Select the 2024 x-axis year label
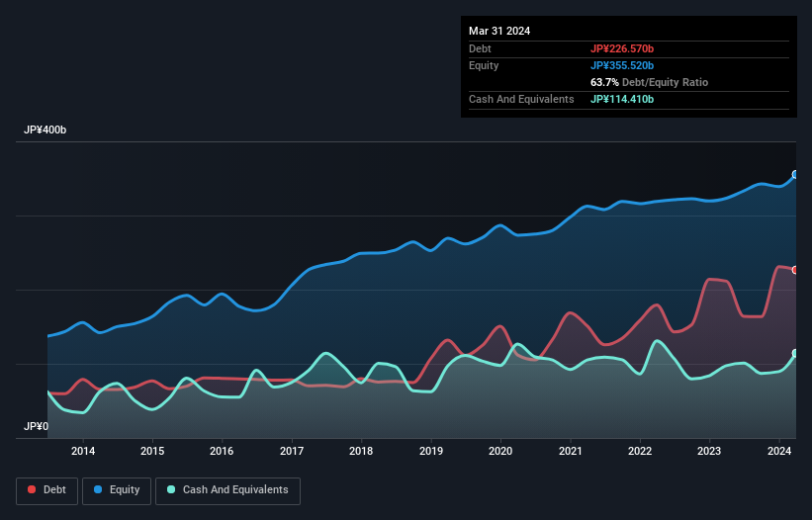Viewport: 812px width, 520px height. click(779, 452)
